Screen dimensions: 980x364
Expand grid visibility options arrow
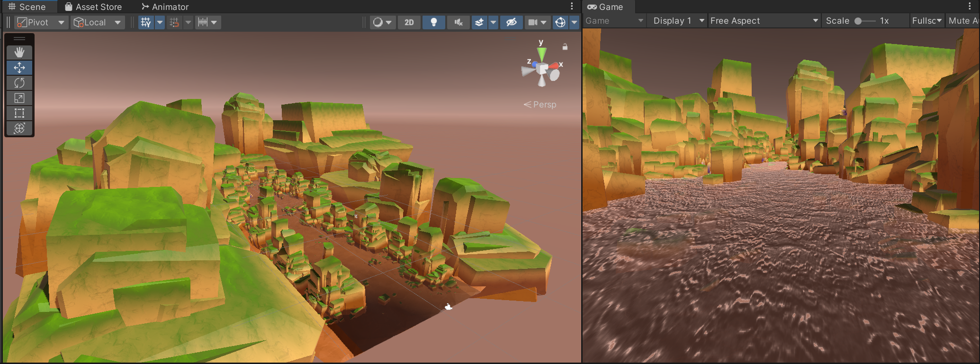[160, 22]
